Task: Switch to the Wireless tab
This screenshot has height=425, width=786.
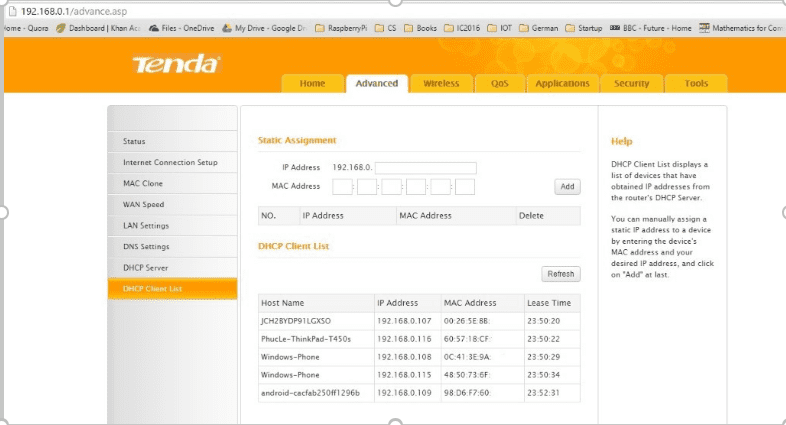Action: 441,84
